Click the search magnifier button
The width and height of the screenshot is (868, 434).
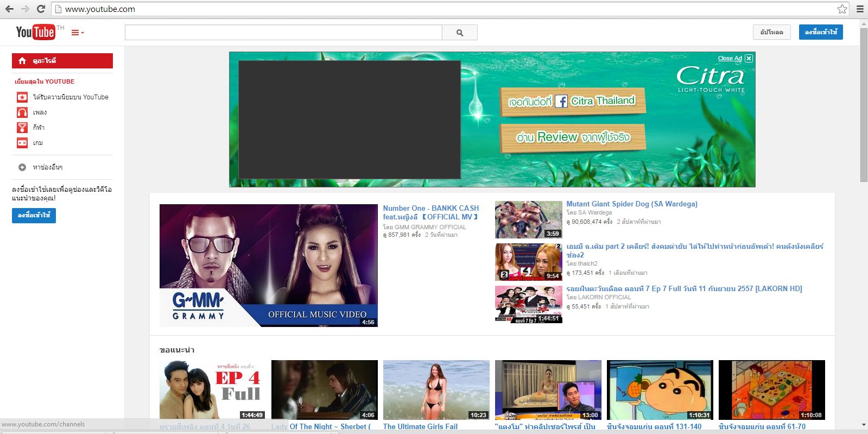460,33
